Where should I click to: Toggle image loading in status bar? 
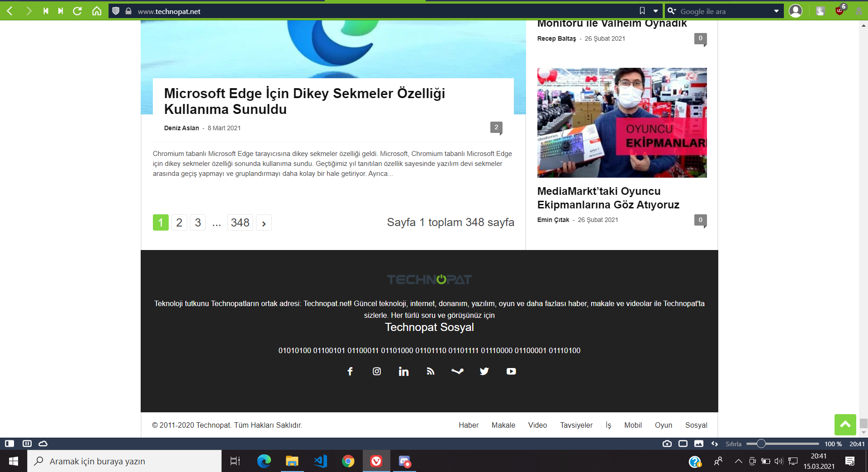[699, 444]
